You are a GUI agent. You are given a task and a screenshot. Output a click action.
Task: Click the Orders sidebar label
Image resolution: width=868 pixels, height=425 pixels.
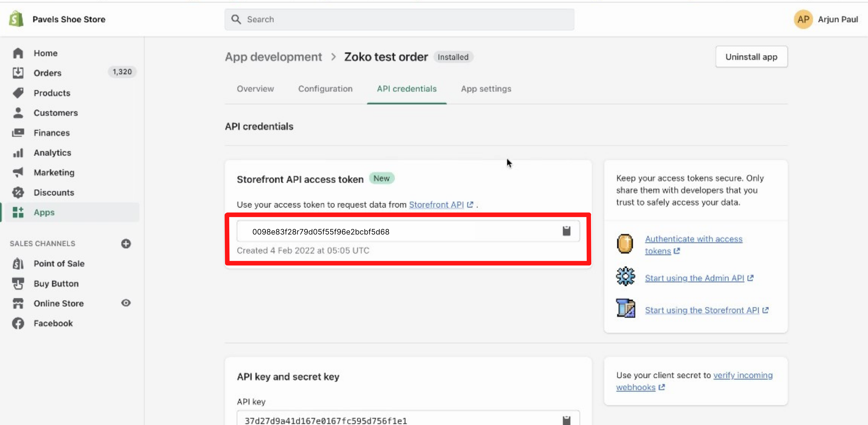[x=47, y=73]
